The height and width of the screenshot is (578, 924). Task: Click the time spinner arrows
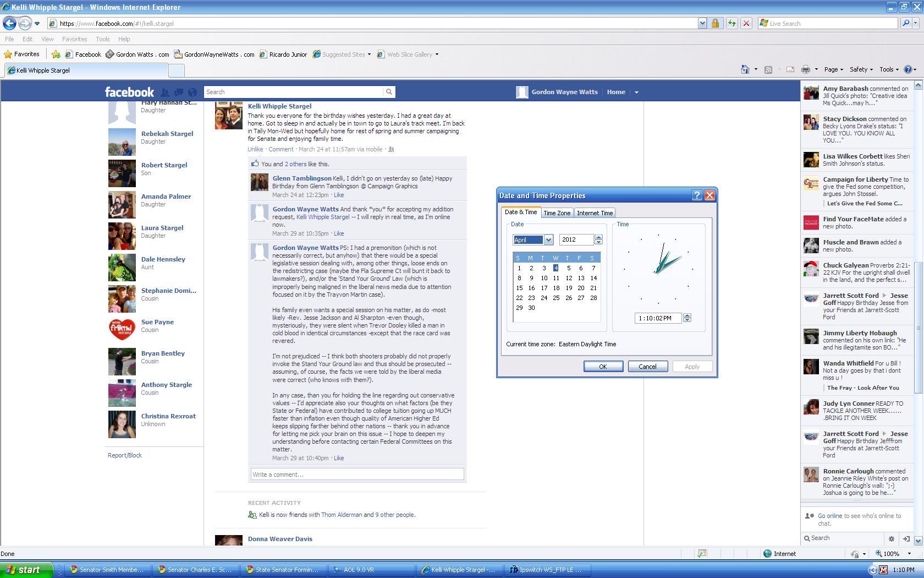[687, 318]
